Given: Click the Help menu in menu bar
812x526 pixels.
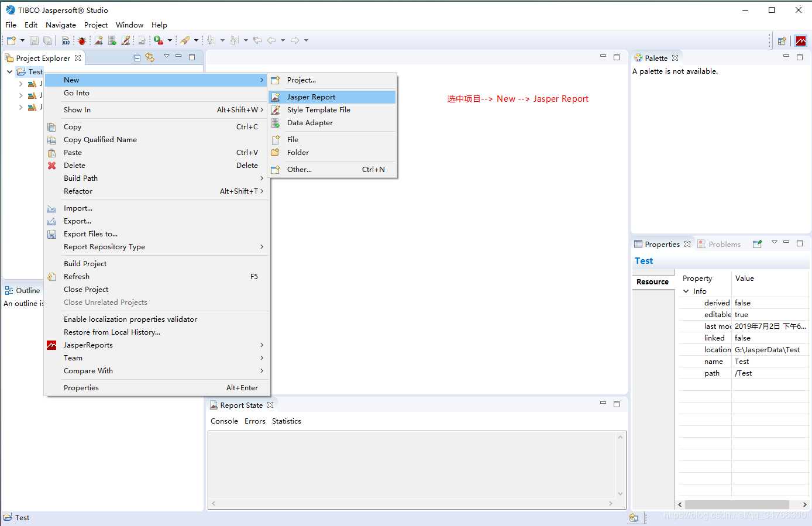Looking at the screenshot, I should [x=159, y=25].
